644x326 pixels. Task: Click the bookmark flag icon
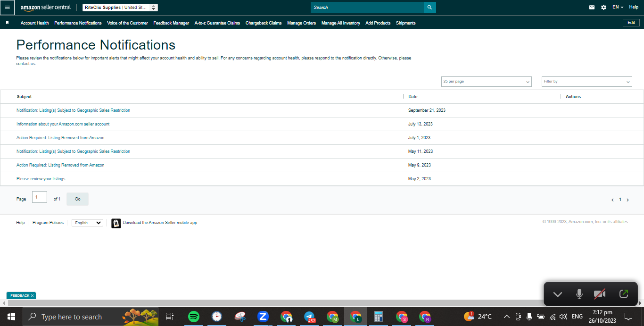[7, 23]
